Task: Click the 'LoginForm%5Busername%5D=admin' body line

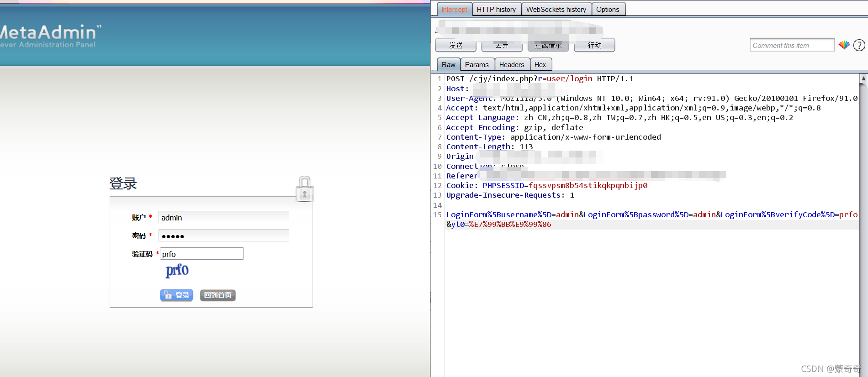Action: pyautogui.click(x=652, y=215)
